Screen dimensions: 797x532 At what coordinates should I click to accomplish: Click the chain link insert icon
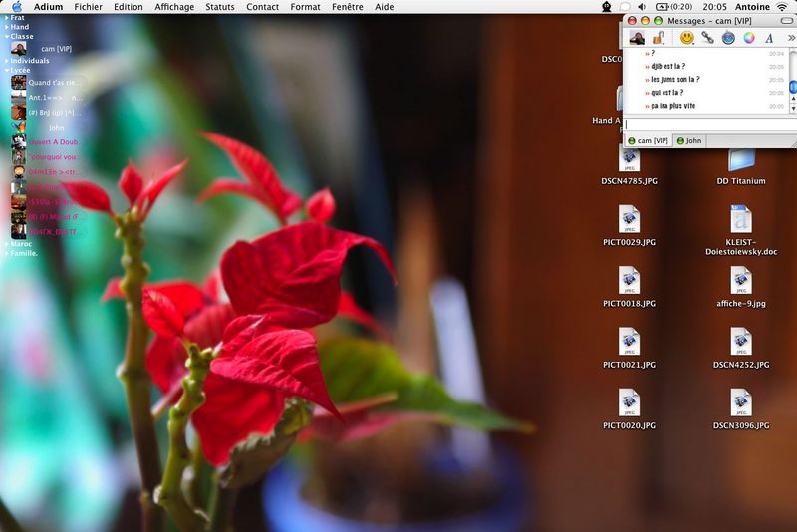(x=707, y=38)
